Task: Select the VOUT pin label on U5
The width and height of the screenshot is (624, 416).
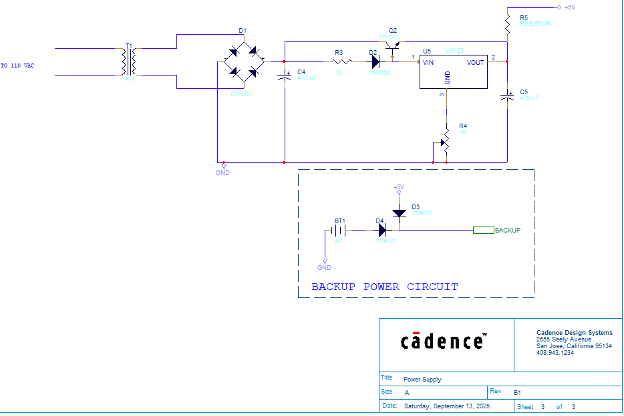Action: coord(475,63)
